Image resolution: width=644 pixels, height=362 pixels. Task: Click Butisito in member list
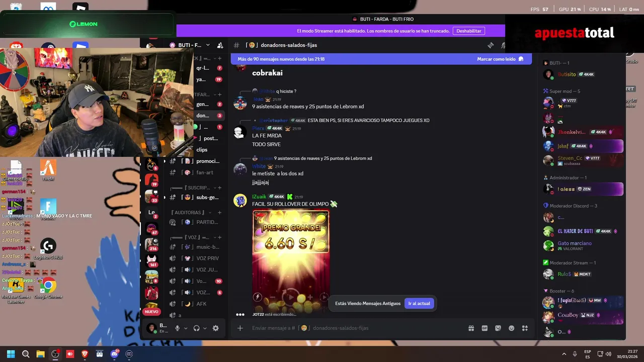tap(567, 74)
